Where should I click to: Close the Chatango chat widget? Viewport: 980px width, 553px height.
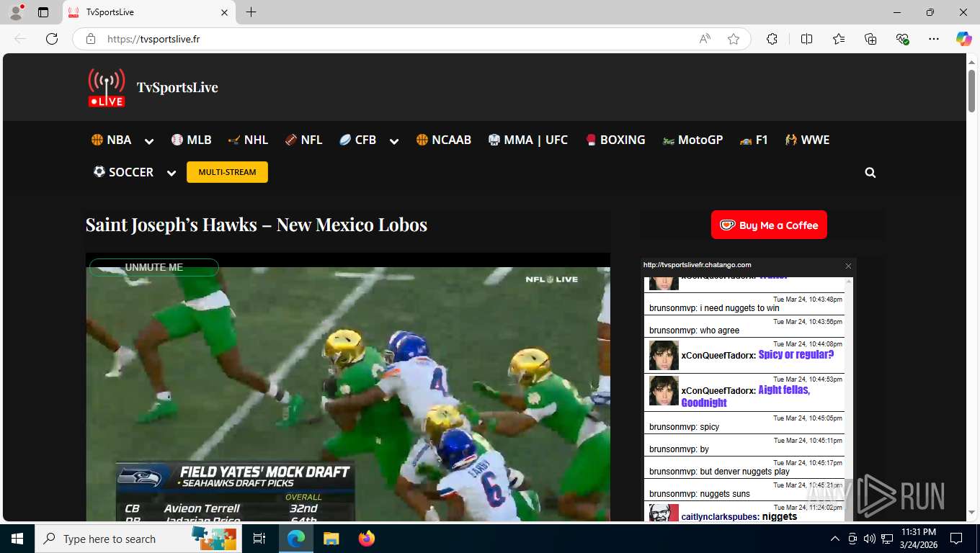click(x=848, y=266)
